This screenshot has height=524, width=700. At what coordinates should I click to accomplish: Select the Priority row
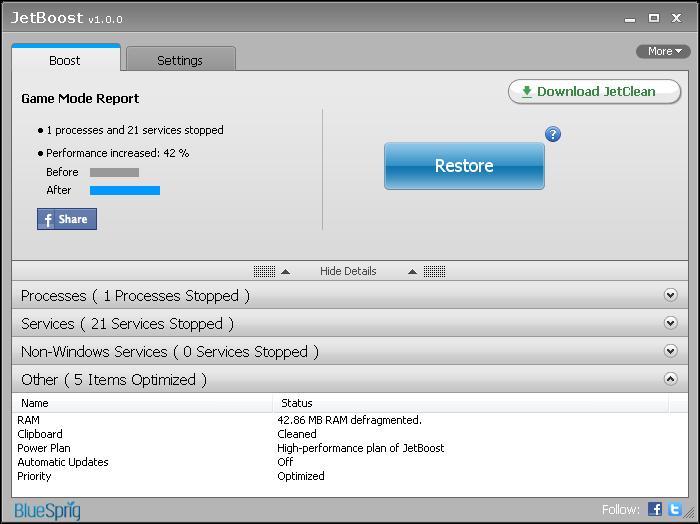[x=350, y=476]
